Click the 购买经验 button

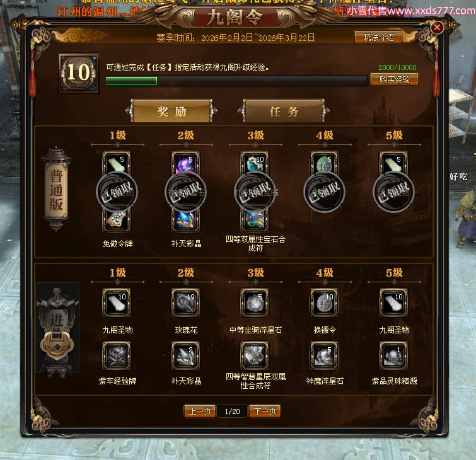(394, 79)
